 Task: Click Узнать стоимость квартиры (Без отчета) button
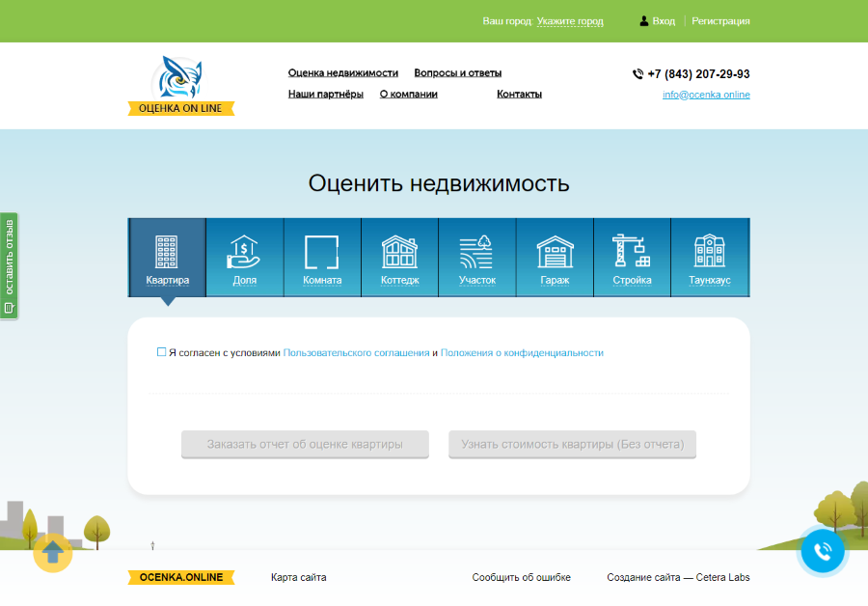[572, 444]
